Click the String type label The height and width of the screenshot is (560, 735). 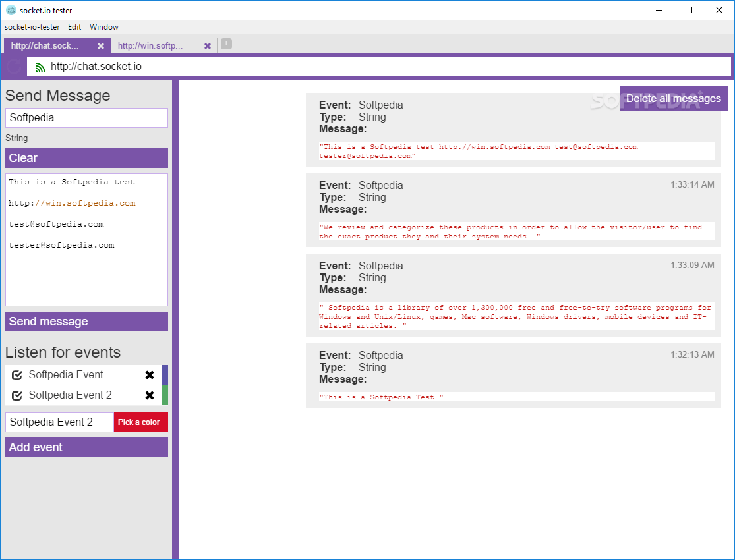16,138
